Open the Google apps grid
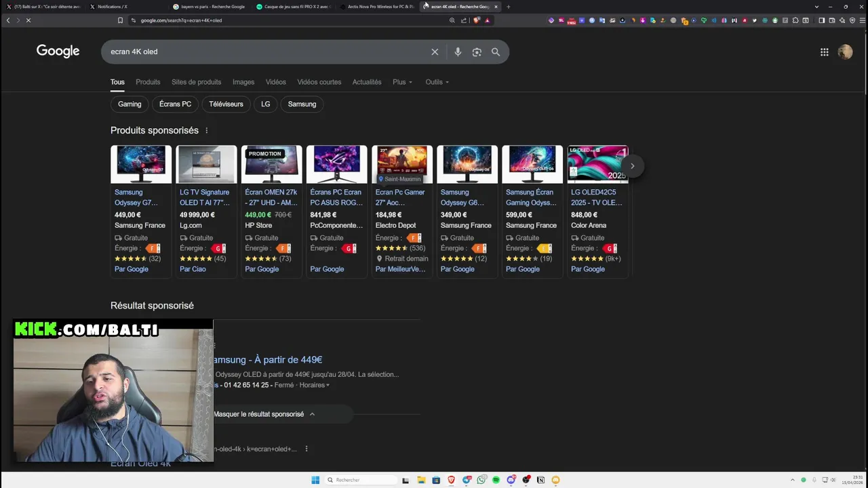The height and width of the screenshot is (488, 868). point(824,52)
